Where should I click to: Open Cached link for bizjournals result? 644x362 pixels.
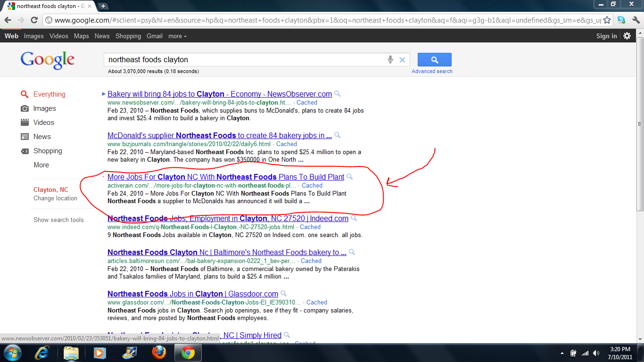click(287, 144)
